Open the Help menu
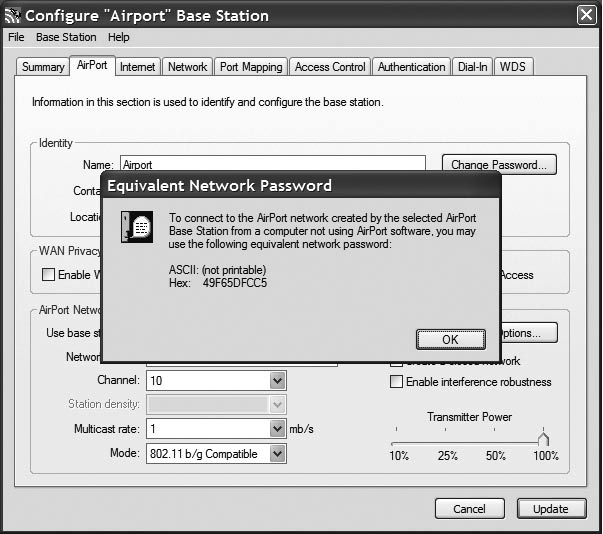Image resolution: width=603 pixels, height=534 pixels. point(119,37)
